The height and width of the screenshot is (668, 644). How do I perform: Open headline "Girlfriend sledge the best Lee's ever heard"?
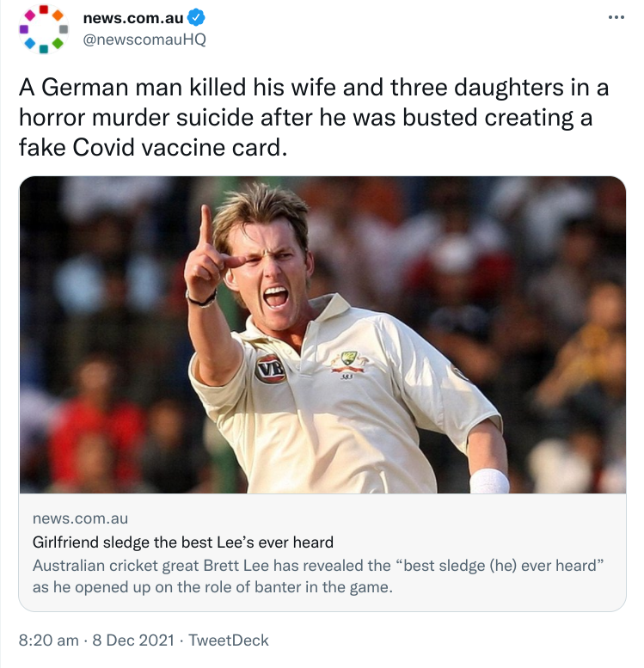[x=182, y=542]
